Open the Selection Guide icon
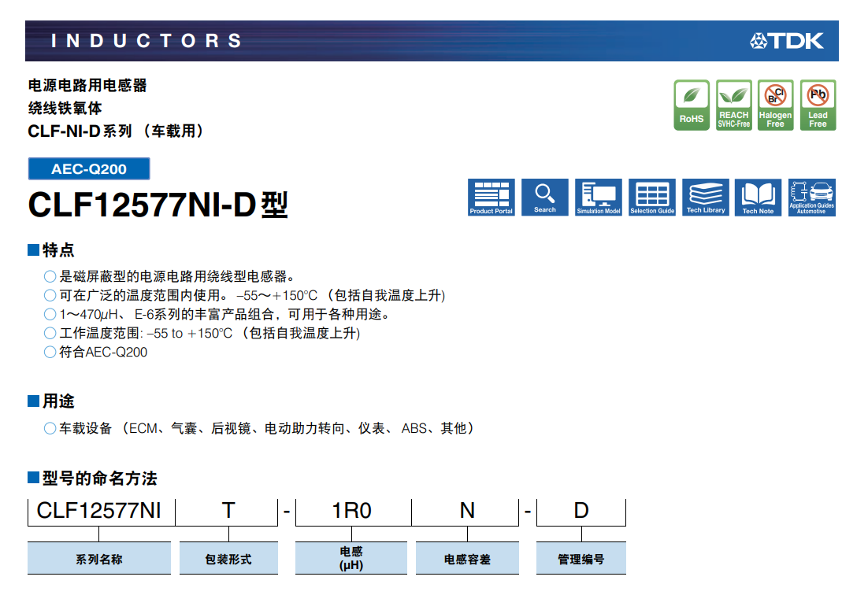Screen dimensions: 868x595 coord(652,198)
